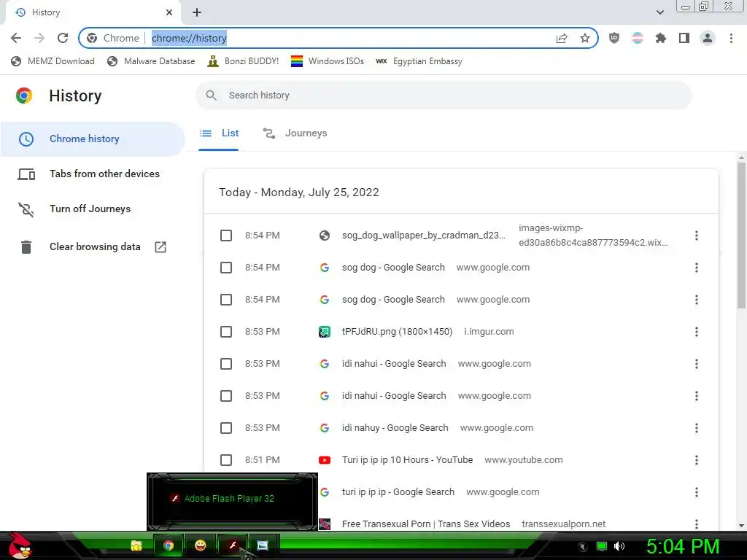747x560 pixels.
Task: Click the speaker volume tray icon
Action: (619, 546)
